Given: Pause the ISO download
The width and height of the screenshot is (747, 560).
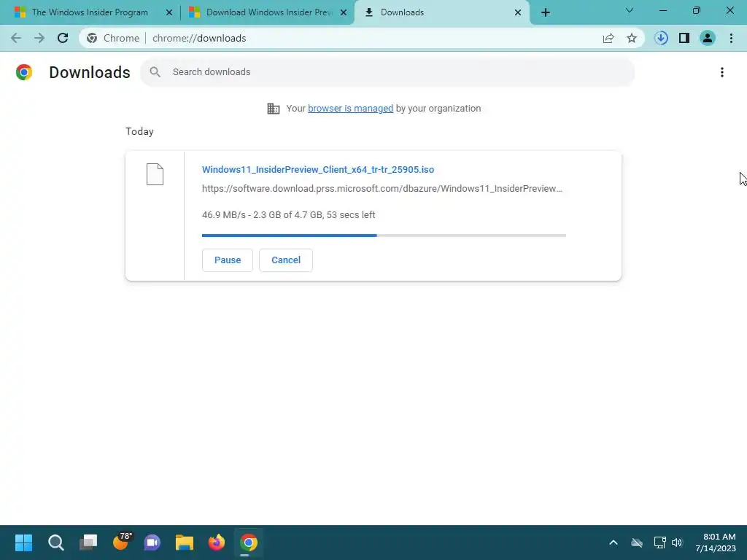Looking at the screenshot, I should pos(228,260).
